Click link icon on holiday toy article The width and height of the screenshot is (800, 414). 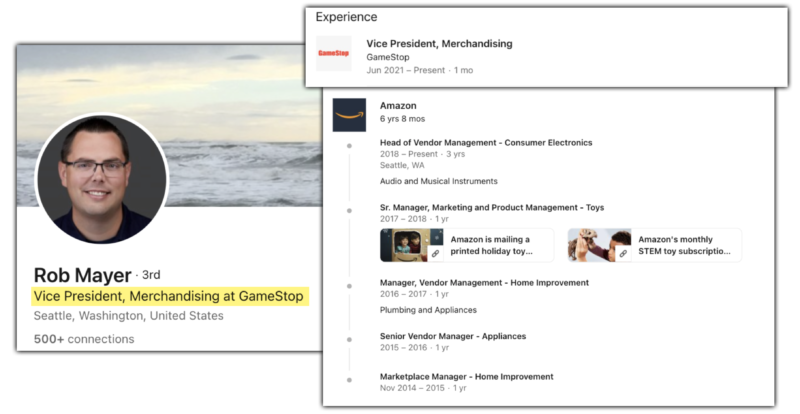pos(435,253)
